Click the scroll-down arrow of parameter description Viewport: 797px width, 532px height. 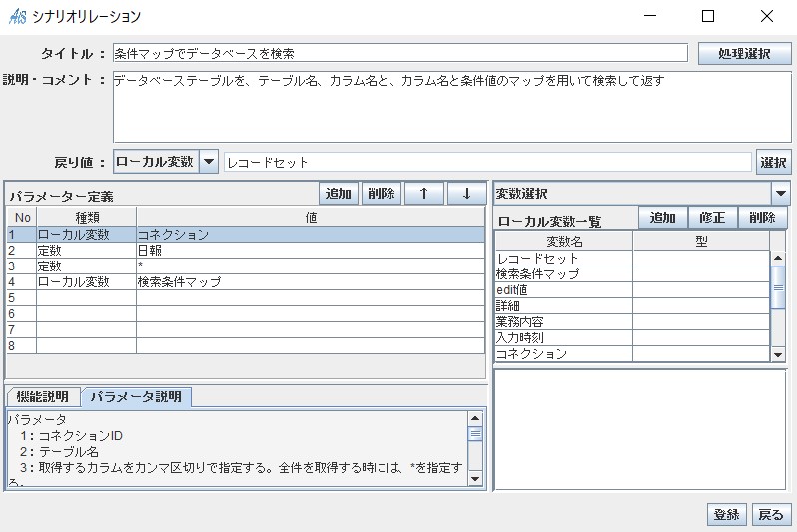[x=475, y=479]
